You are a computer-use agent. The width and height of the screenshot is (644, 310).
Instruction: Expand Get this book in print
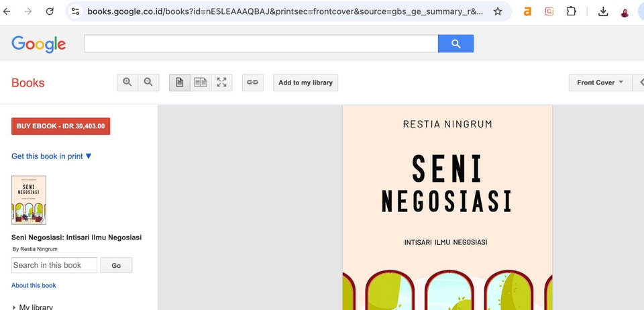tap(52, 156)
